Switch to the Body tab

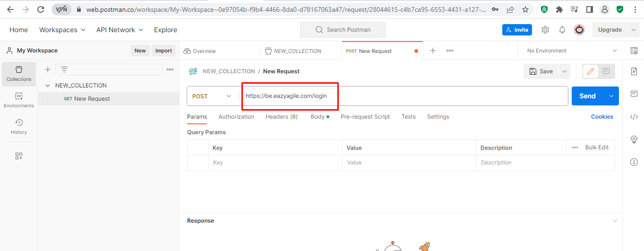[318, 117]
